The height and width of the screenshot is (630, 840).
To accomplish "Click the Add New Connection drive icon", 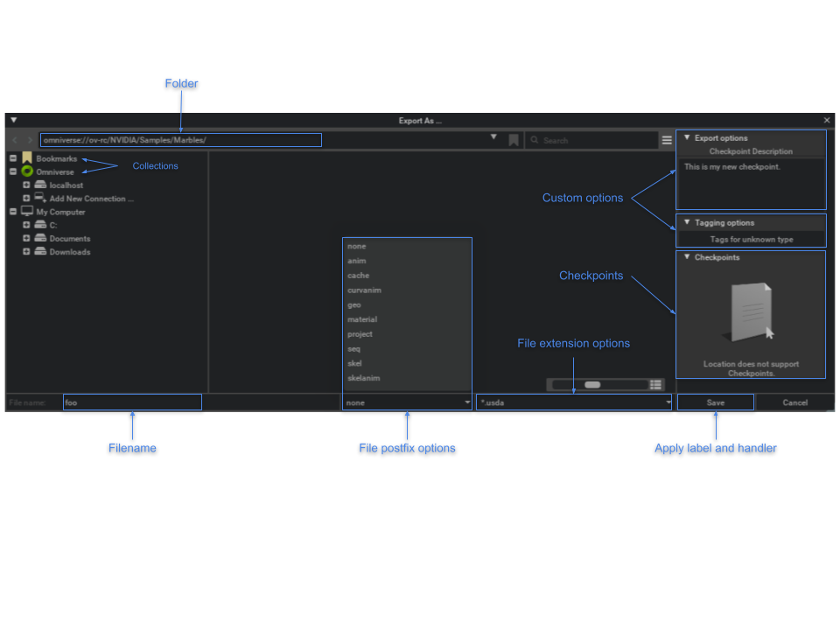I will point(40,199).
